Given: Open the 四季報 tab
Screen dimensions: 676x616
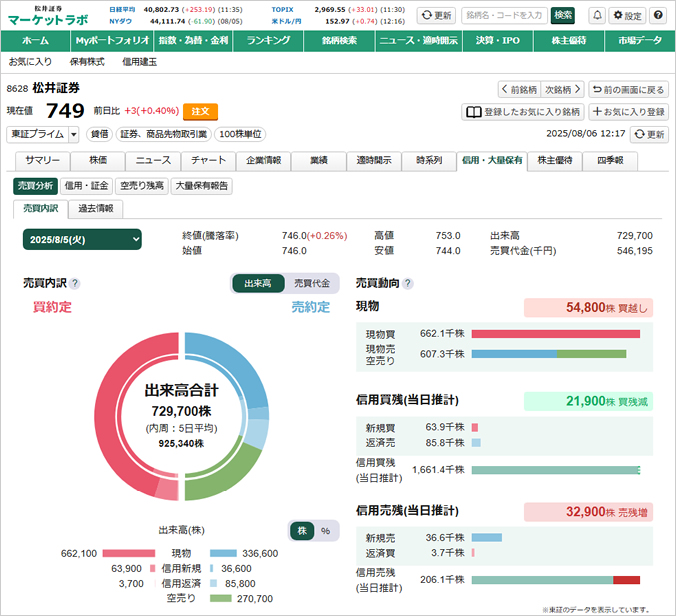Looking at the screenshot, I should [610, 161].
